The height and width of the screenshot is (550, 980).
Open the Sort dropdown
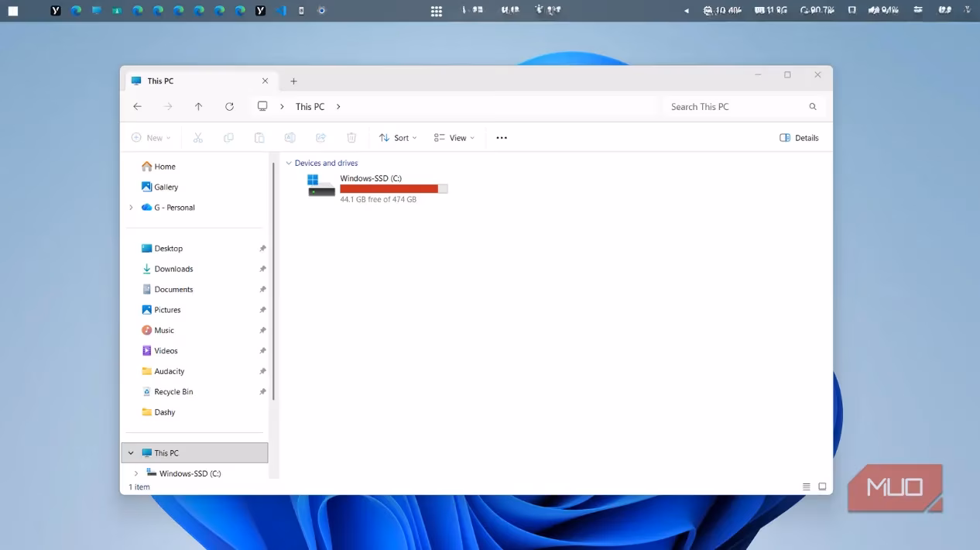coord(397,137)
